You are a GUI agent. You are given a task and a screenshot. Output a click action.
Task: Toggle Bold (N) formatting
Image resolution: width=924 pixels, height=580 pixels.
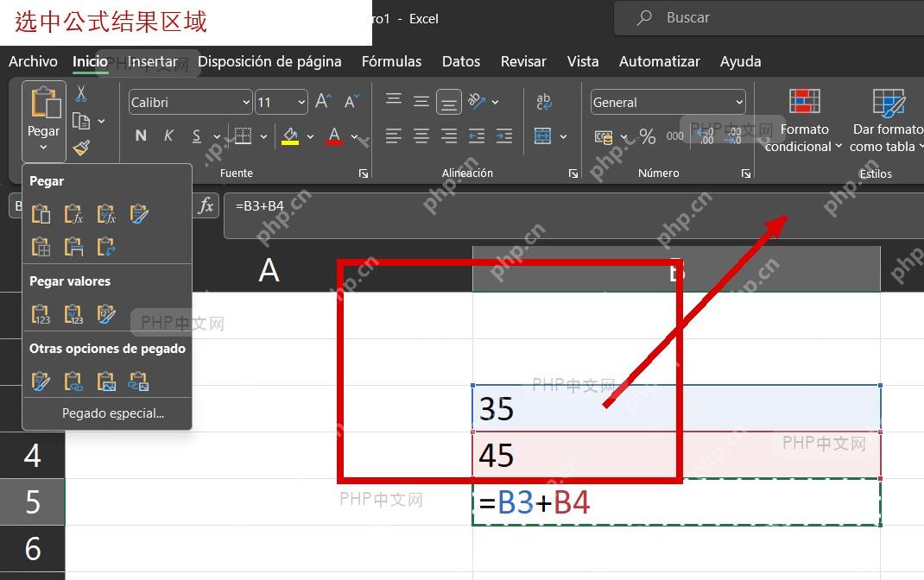click(x=140, y=136)
